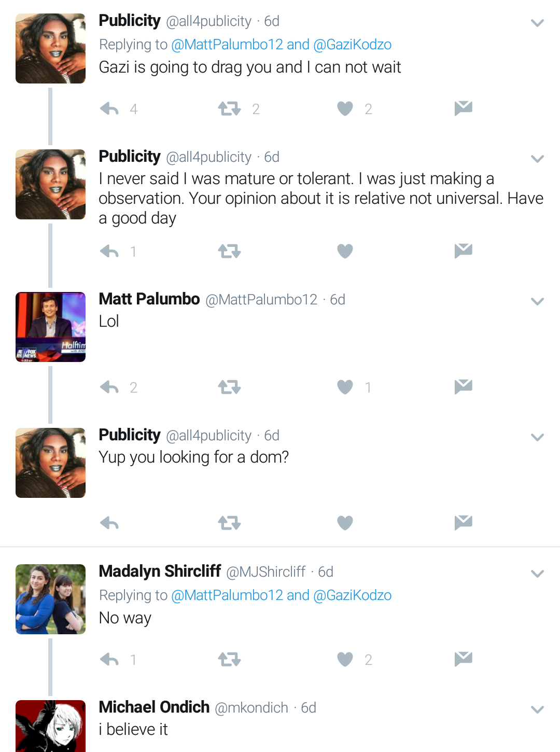Like the "Gazi is going to drag you" tweet
Image resolution: width=560 pixels, height=752 pixels.
(x=345, y=109)
